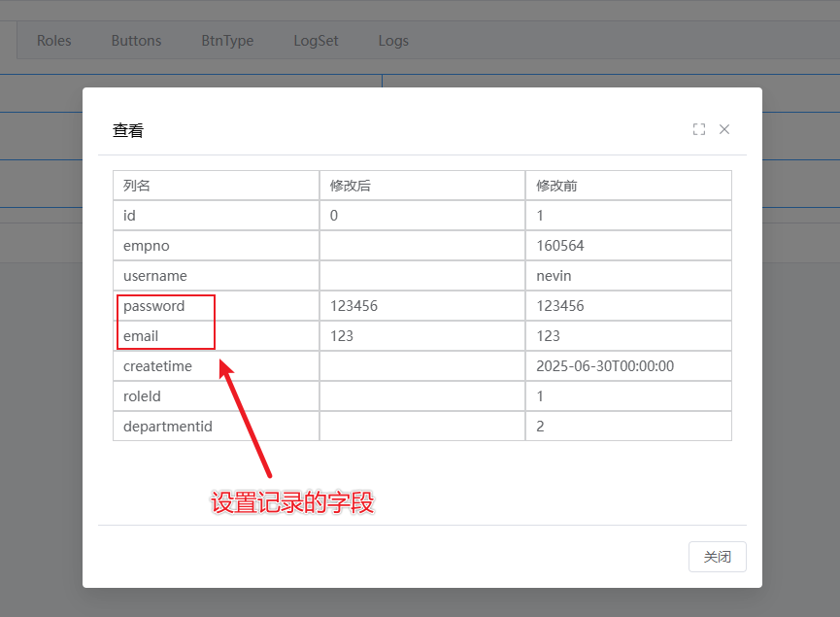Click the email field name cell
Image resolution: width=840 pixels, height=617 pixels.
tap(216, 335)
